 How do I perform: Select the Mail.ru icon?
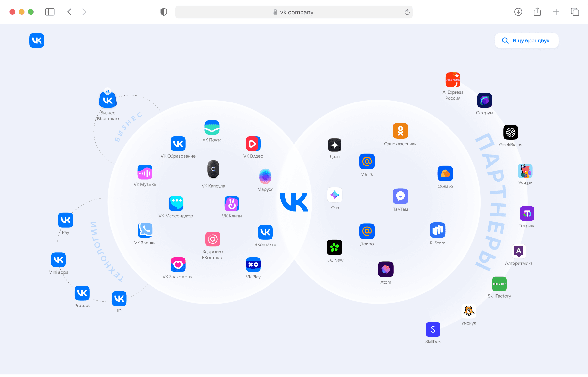pyautogui.click(x=367, y=162)
